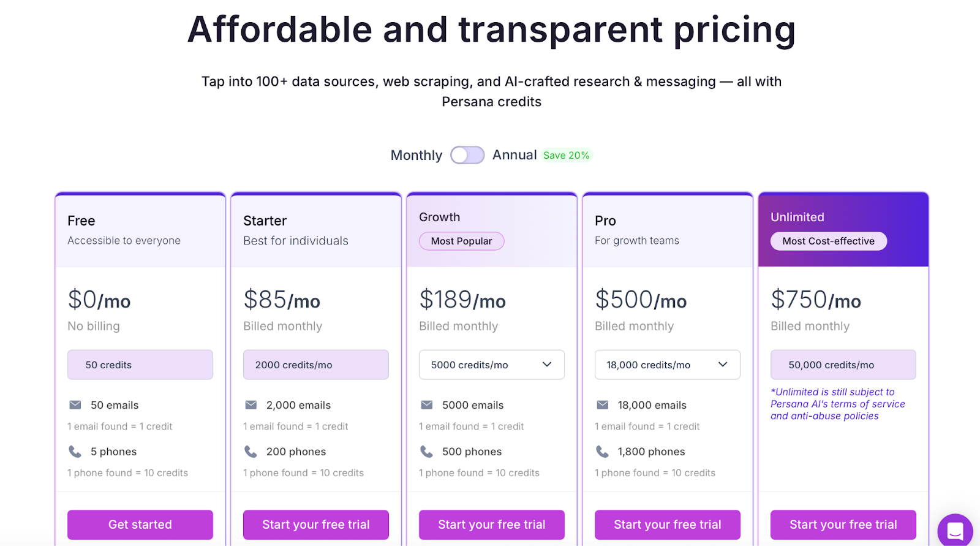Viewport: 980px width, 546px height.
Task: Click the phone icon in the Pro plan
Action: pos(602,451)
